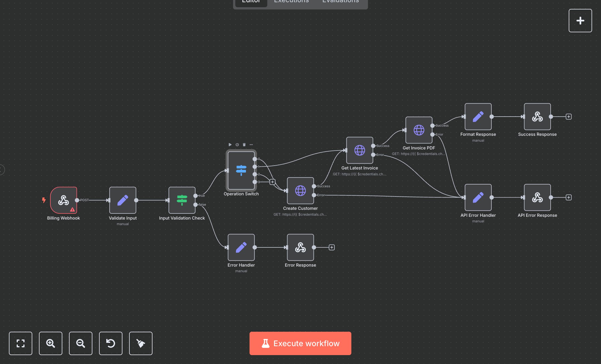Reset the canvas zoom level

pos(111,343)
